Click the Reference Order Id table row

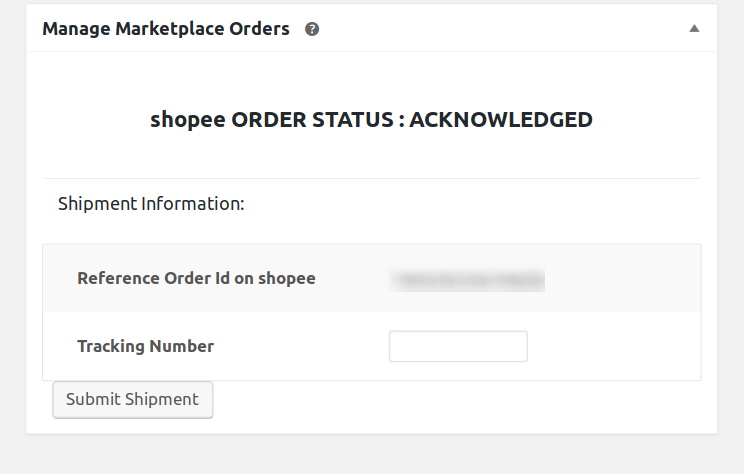point(372,278)
